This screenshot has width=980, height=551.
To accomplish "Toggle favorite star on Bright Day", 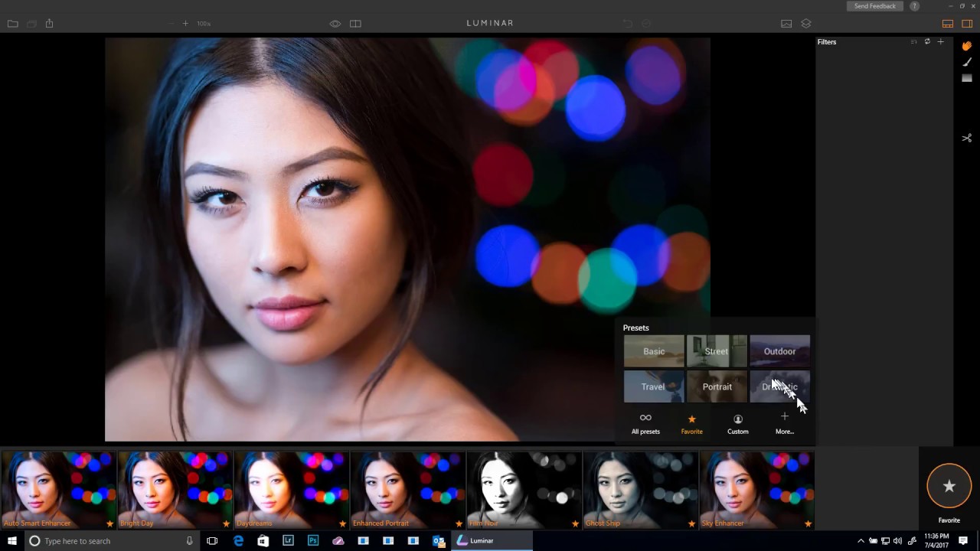I will point(226,523).
